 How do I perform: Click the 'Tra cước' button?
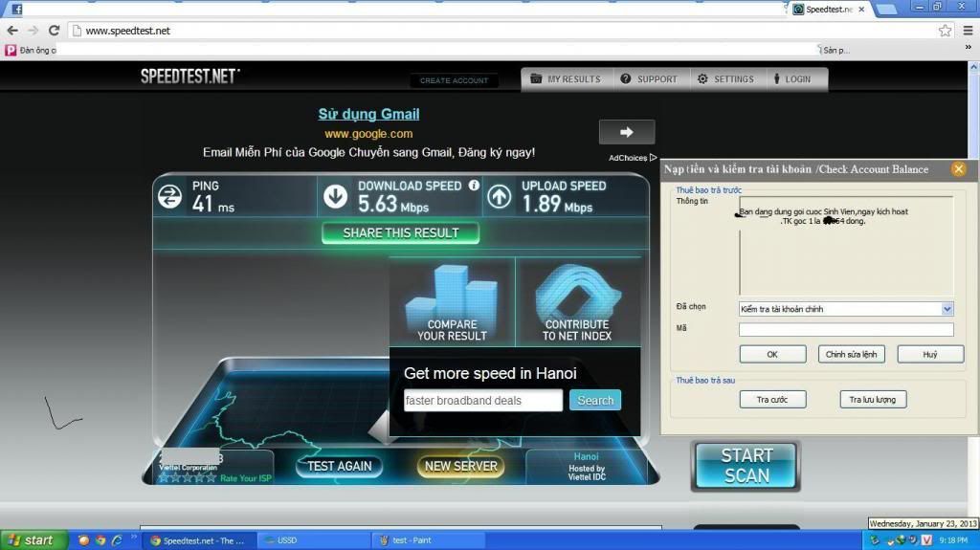point(772,400)
